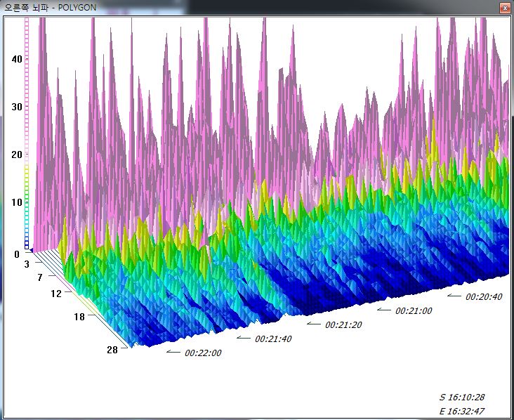The width and height of the screenshot is (514, 420).
Task: Select the 00:21:40 time marker
Action: [x=273, y=339]
